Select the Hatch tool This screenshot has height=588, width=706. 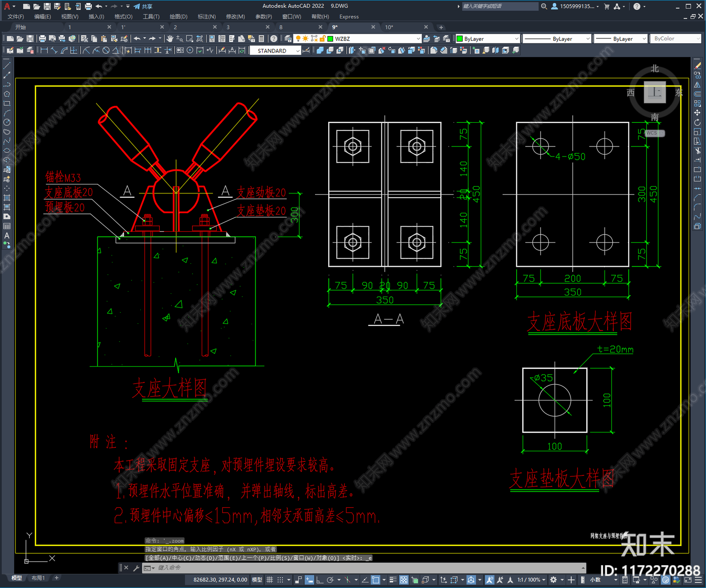click(x=7, y=198)
